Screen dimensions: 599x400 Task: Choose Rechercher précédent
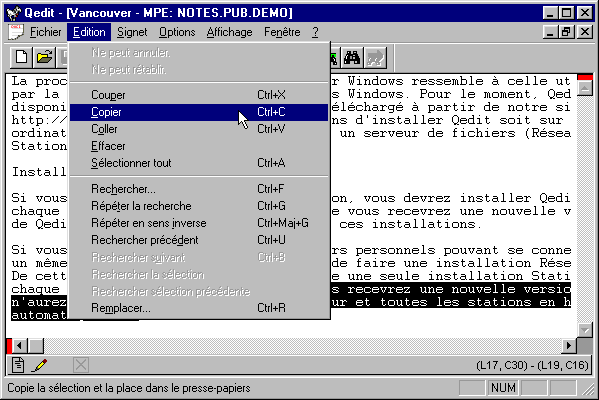[199, 240]
